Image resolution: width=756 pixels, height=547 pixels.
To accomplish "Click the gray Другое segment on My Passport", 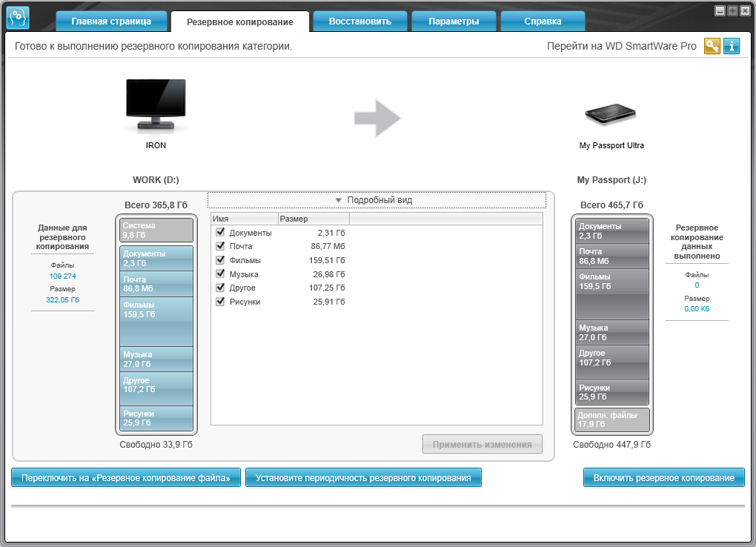I will (612, 362).
